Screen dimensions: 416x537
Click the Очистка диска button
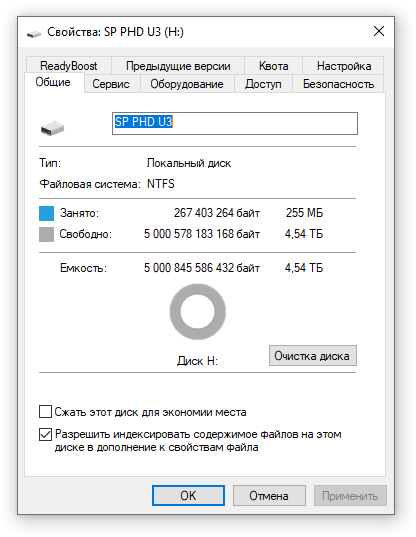point(313,355)
